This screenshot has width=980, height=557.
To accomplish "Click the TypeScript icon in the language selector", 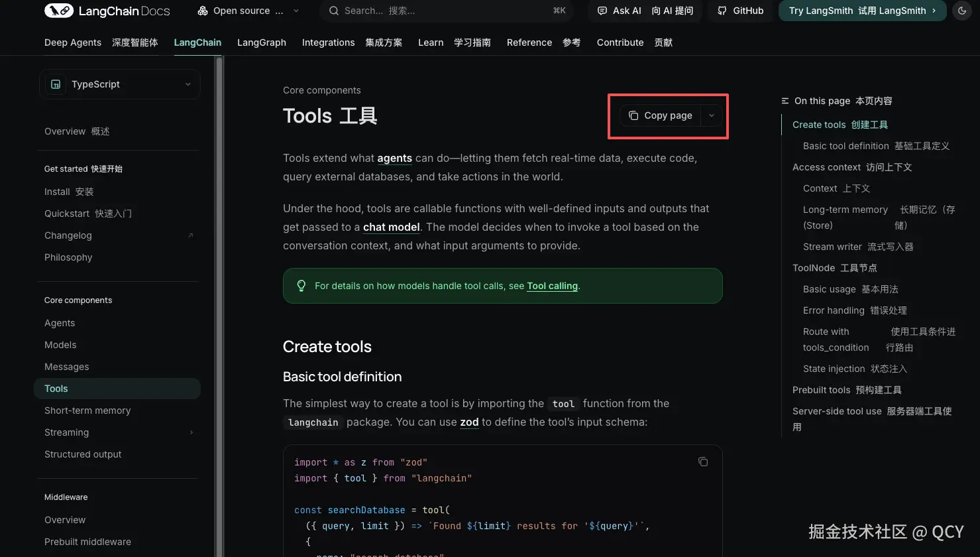I will pyautogui.click(x=56, y=84).
